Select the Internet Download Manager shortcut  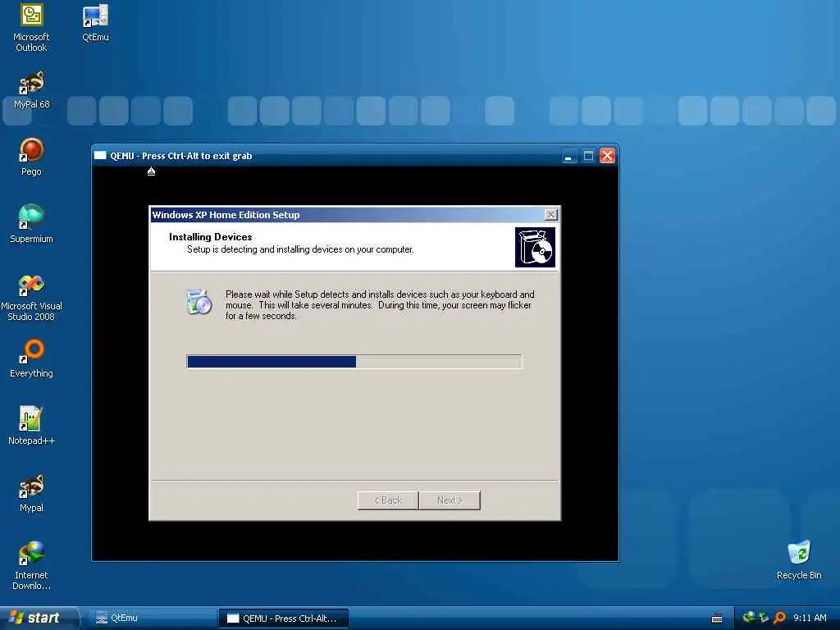coord(31,566)
